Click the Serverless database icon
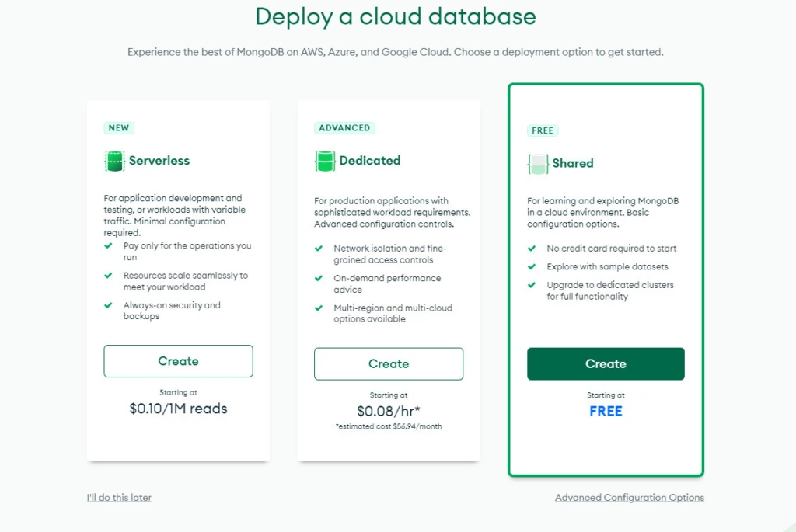The image size is (796, 532). click(x=114, y=161)
